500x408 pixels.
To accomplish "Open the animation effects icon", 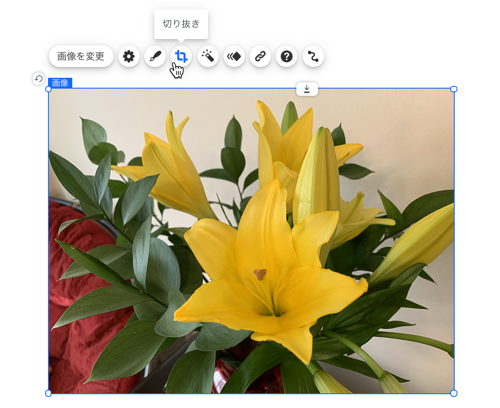I will [x=234, y=56].
